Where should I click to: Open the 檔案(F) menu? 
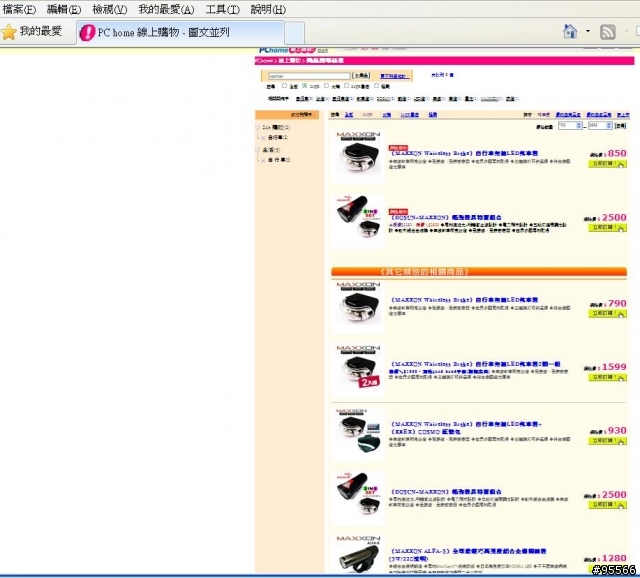(x=19, y=9)
